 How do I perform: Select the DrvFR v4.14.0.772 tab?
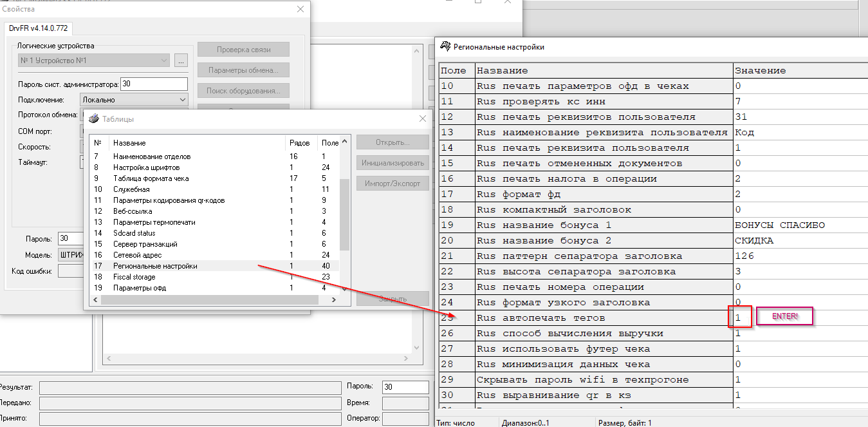(39, 29)
